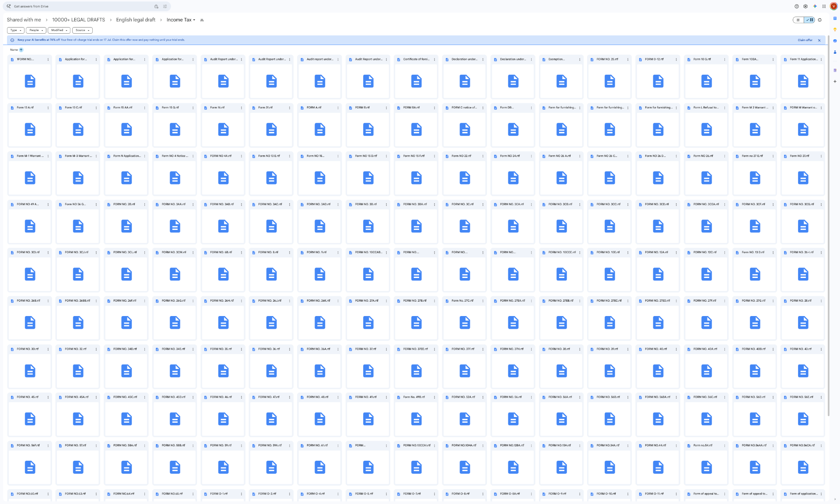Click the info icon in the offer banner
840x504 pixels.
(x=12, y=40)
